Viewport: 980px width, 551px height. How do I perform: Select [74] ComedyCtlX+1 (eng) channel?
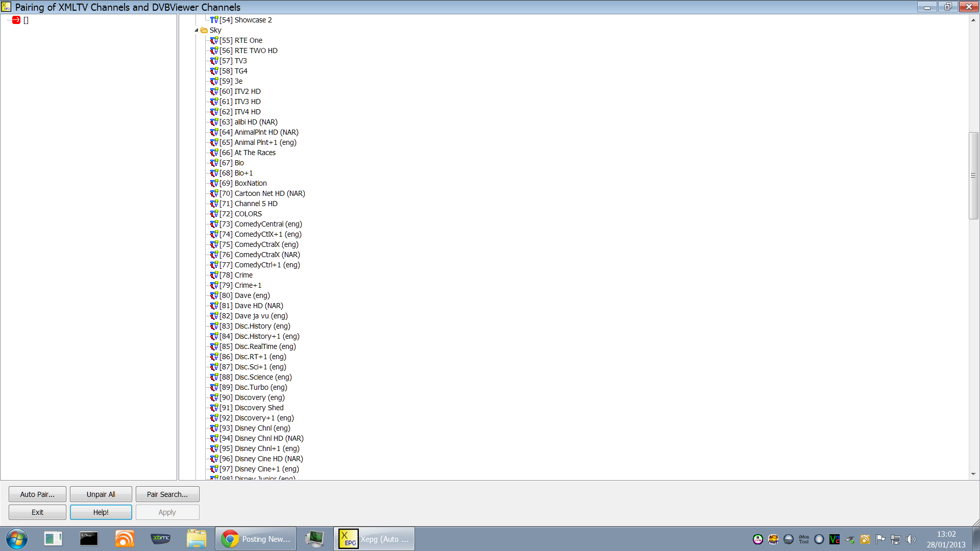point(260,234)
